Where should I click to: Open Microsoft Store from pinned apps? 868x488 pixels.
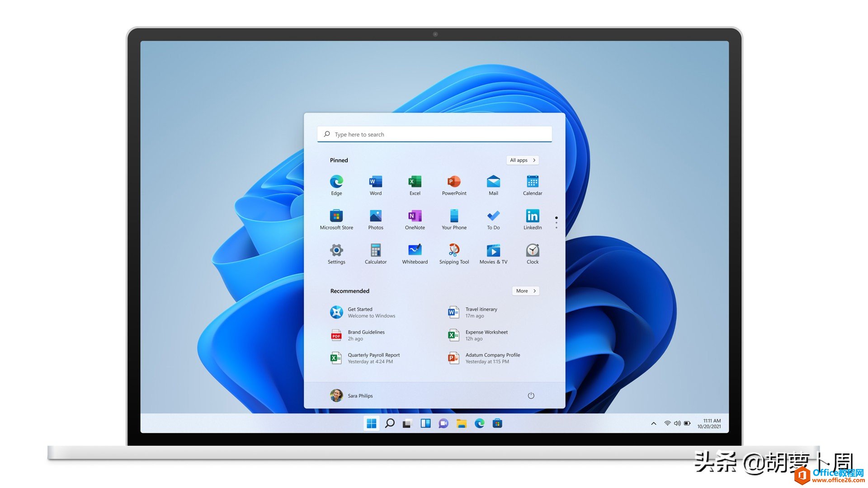point(337,216)
